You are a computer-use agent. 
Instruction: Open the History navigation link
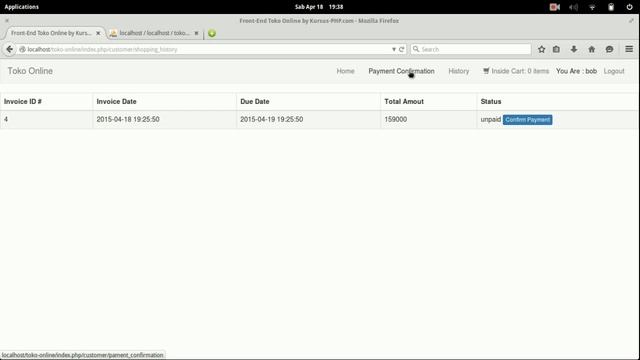(459, 71)
